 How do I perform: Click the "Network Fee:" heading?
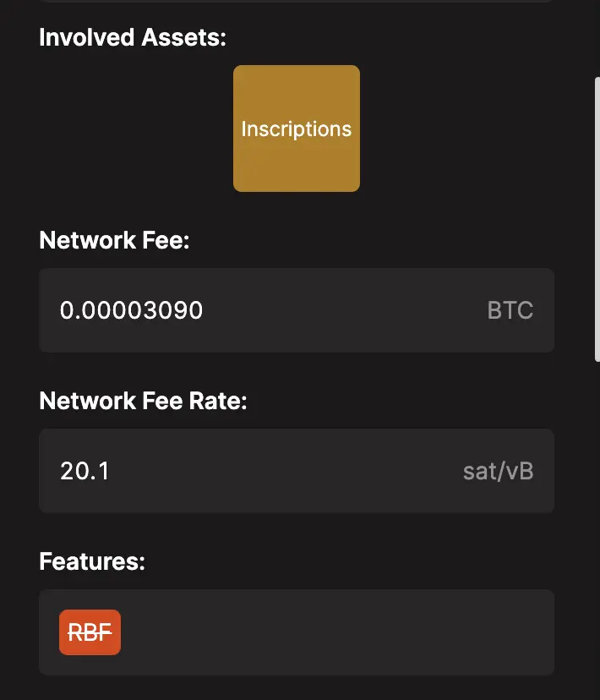click(114, 240)
